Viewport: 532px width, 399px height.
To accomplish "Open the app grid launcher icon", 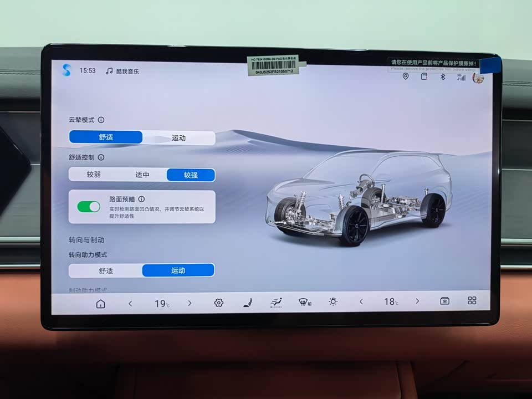I will click(472, 300).
